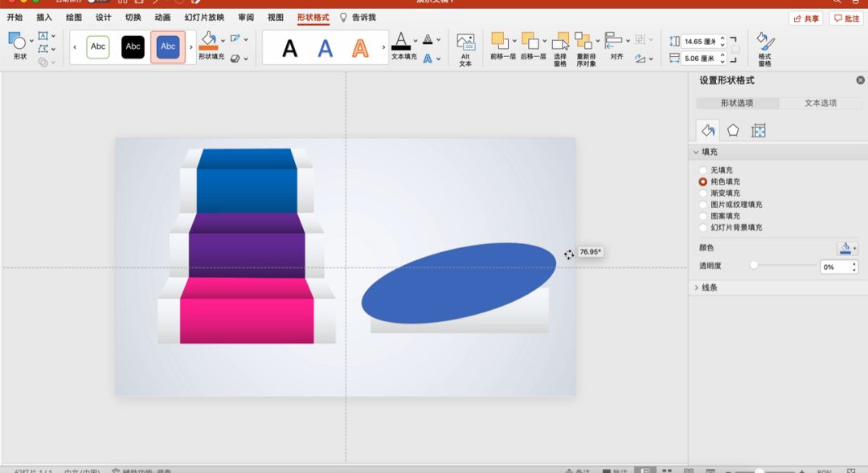The image size is (868, 473).
Task: Open shape outline dropdown arrow
Action: point(246,39)
